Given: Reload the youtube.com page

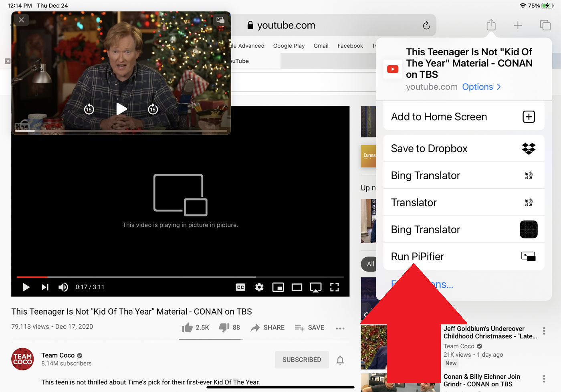Looking at the screenshot, I should (x=426, y=25).
